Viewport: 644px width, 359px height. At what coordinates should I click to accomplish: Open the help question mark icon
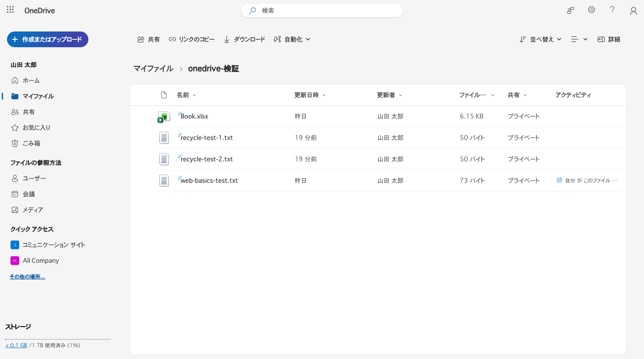point(612,10)
